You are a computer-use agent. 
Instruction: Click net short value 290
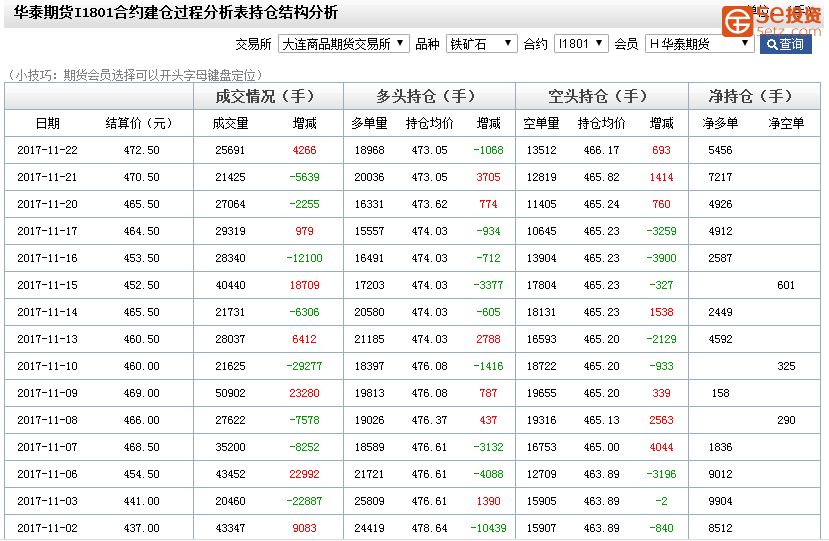tap(786, 420)
